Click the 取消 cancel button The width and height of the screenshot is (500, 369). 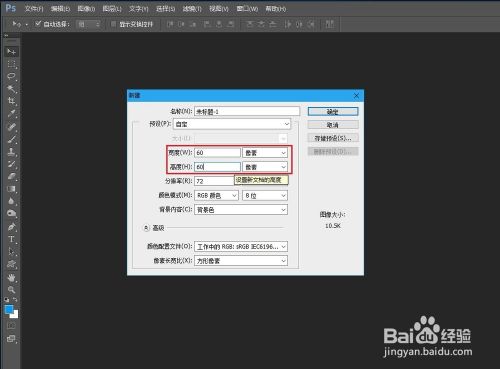333,125
